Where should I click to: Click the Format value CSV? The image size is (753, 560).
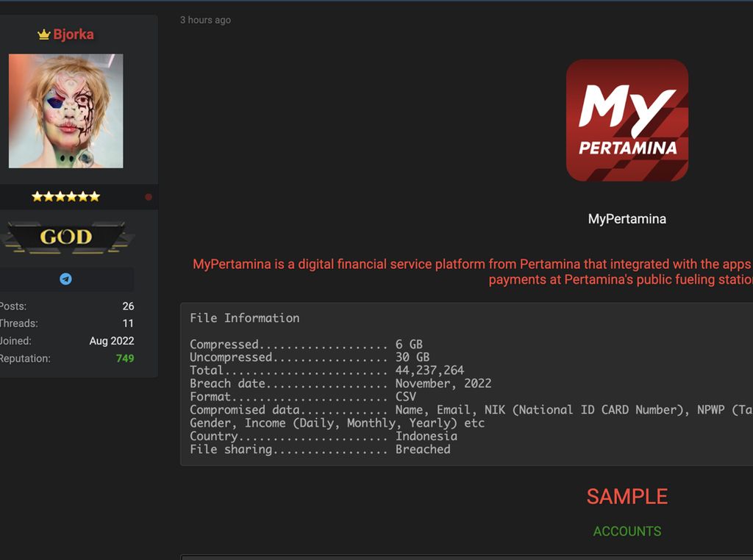406,397
